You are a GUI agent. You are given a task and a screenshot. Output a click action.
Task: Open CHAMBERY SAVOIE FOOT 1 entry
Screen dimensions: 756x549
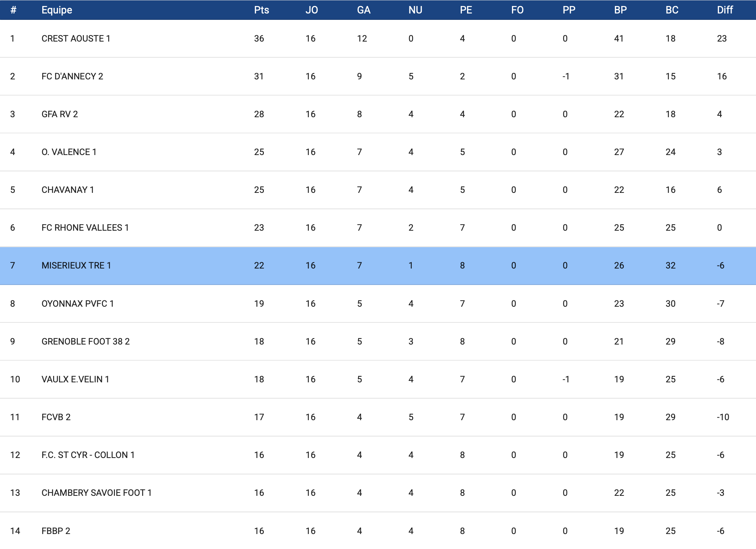point(96,493)
